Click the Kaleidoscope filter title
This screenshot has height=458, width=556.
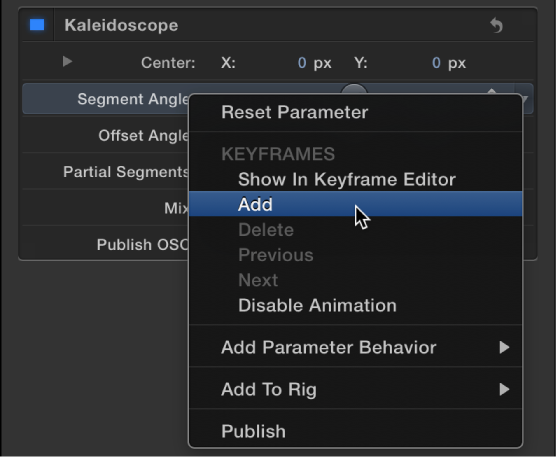(121, 26)
